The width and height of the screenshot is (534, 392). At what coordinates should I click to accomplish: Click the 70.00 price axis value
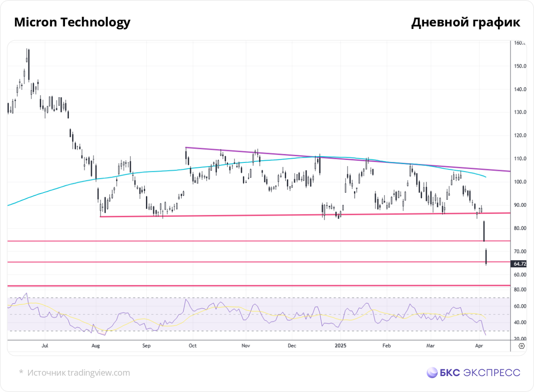click(520, 251)
